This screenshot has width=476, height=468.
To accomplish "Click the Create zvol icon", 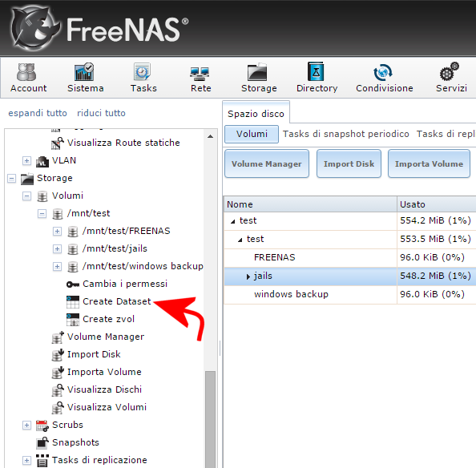I will [x=73, y=320].
